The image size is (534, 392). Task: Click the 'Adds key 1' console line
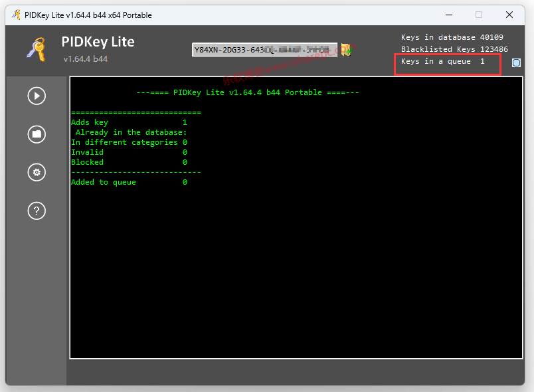point(129,122)
